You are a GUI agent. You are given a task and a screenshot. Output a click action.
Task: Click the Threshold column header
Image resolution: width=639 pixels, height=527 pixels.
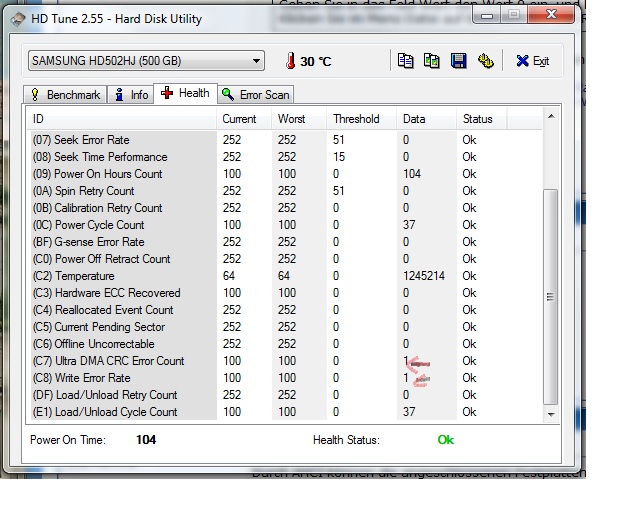click(361, 119)
